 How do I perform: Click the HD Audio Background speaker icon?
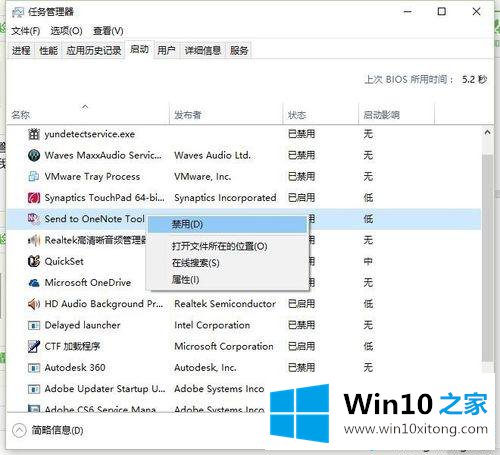pos(34,304)
